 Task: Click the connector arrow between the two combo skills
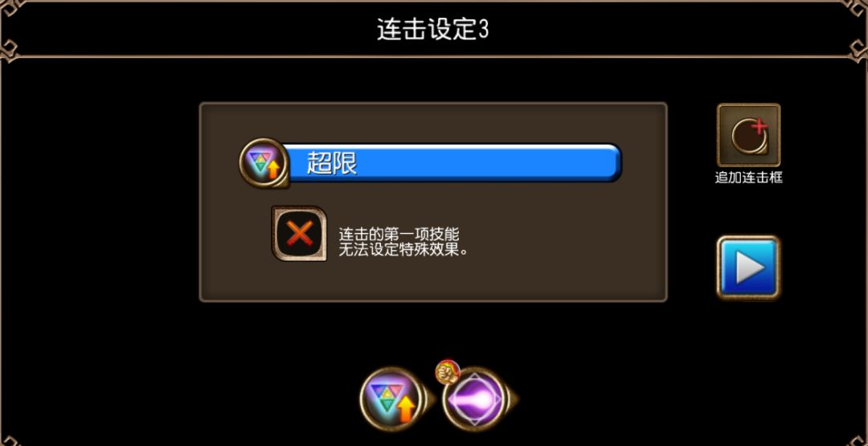click(x=430, y=399)
